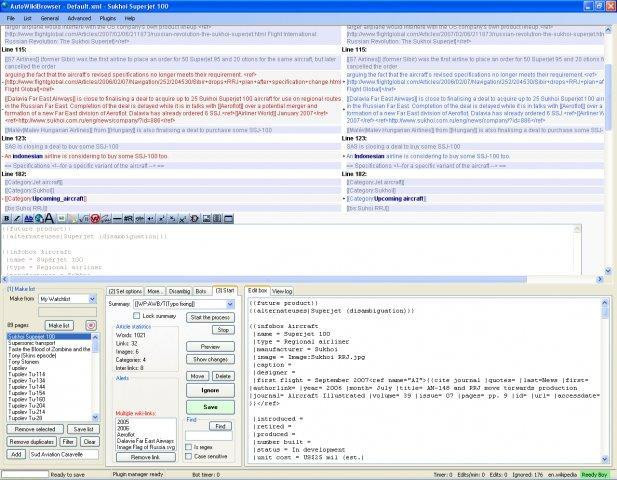Insert picture gallery icon
The image size is (617, 480).
click(x=206, y=218)
